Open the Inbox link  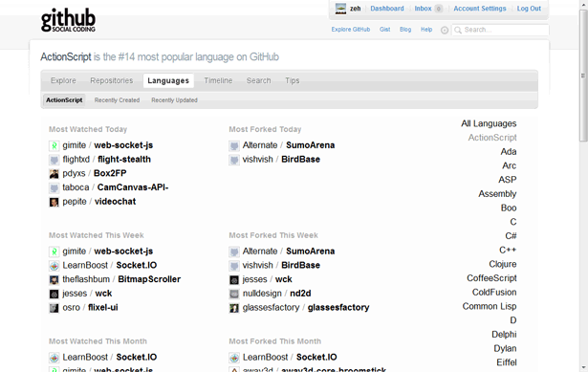pos(423,9)
